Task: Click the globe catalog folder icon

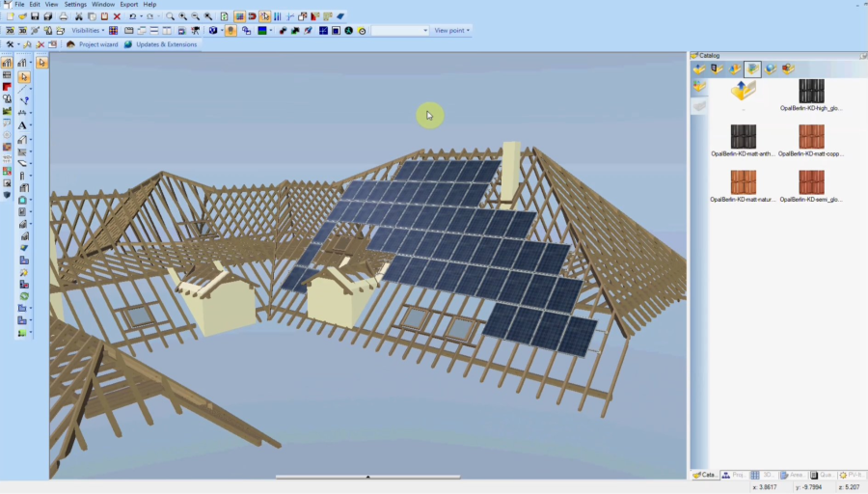Action: click(x=770, y=69)
